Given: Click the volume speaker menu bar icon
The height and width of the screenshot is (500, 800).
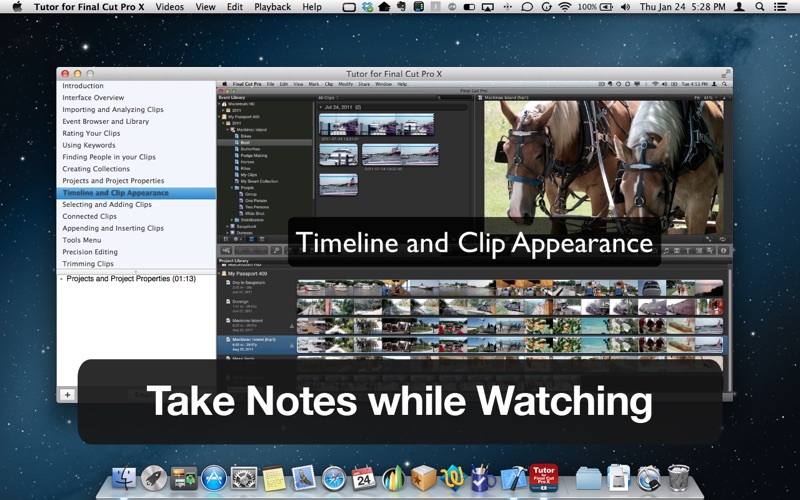Looking at the screenshot, I should 625,7.
